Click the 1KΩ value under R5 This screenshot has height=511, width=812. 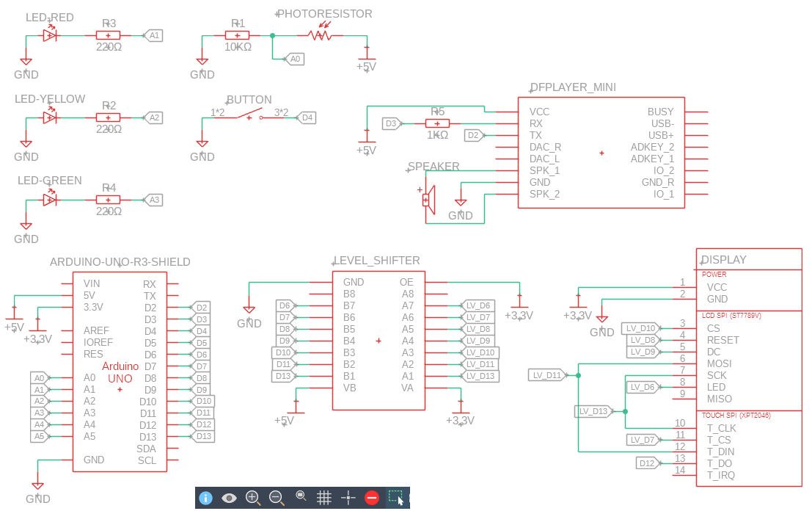pyautogui.click(x=437, y=135)
